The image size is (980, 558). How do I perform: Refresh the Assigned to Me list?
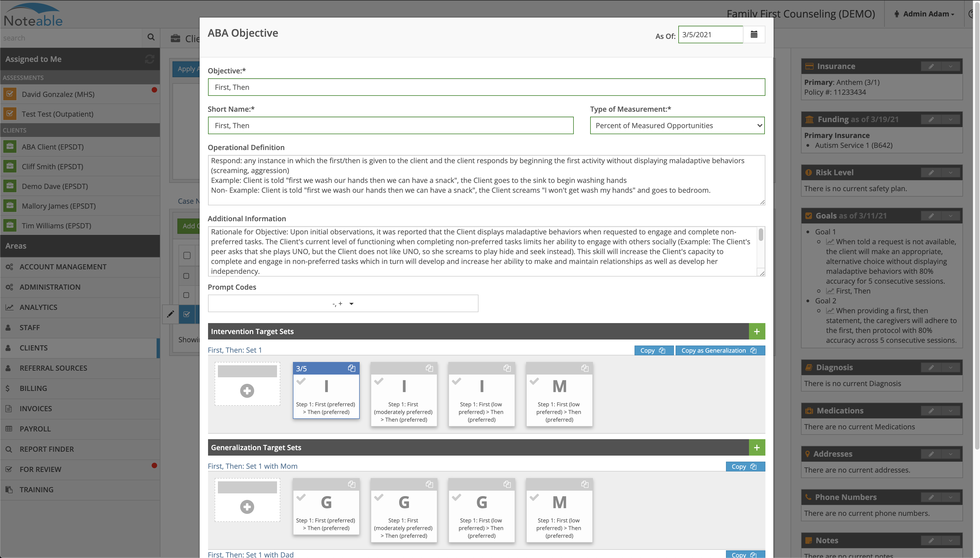[x=149, y=59]
